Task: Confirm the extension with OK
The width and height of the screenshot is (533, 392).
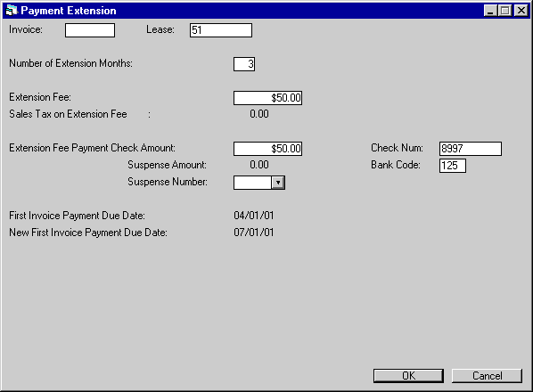Action: click(408, 376)
